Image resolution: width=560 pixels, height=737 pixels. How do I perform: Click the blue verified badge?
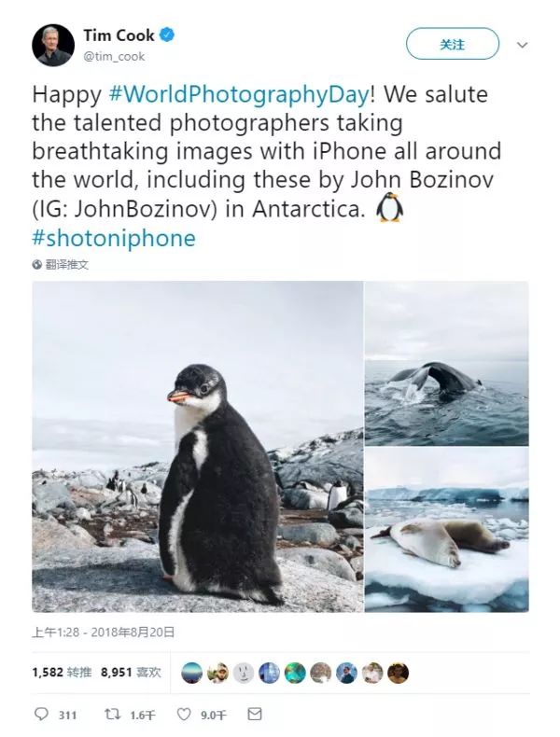(x=168, y=35)
